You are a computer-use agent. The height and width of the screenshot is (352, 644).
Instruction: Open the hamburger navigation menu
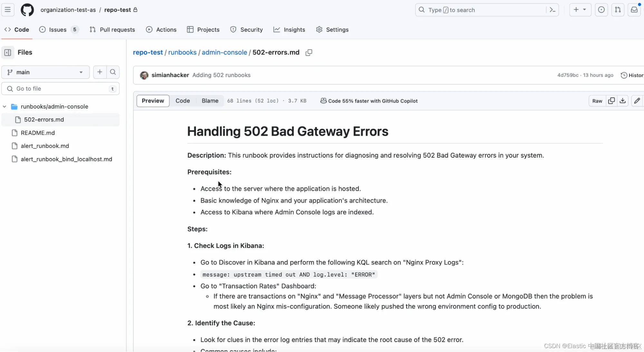[8, 10]
